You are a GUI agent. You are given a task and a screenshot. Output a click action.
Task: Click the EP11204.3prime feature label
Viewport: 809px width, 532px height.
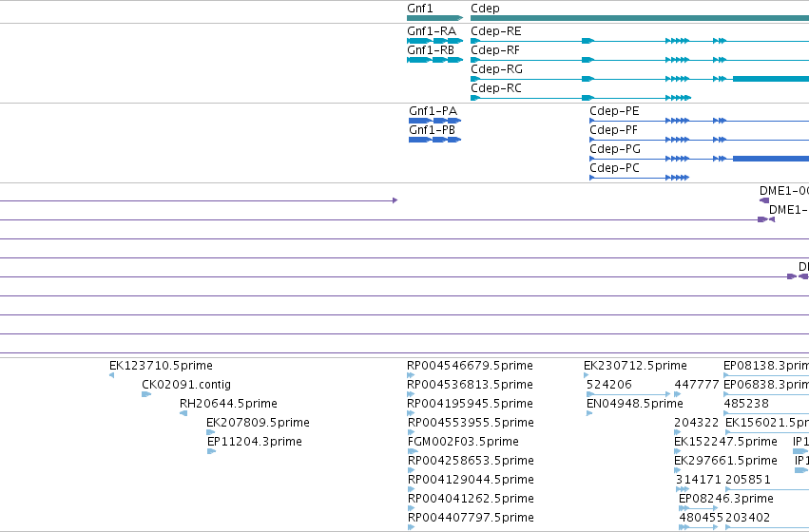click(255, 442)
